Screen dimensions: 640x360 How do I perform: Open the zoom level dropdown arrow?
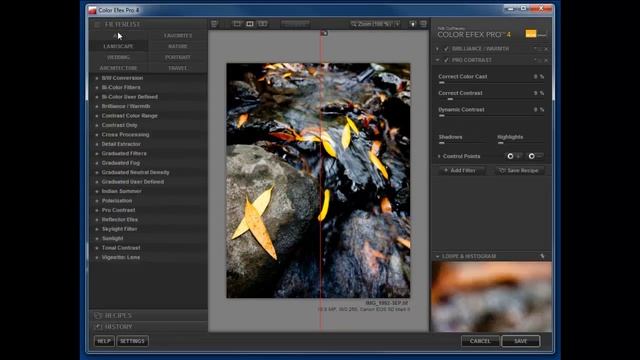pyautogui.click(x=397, y=24)
